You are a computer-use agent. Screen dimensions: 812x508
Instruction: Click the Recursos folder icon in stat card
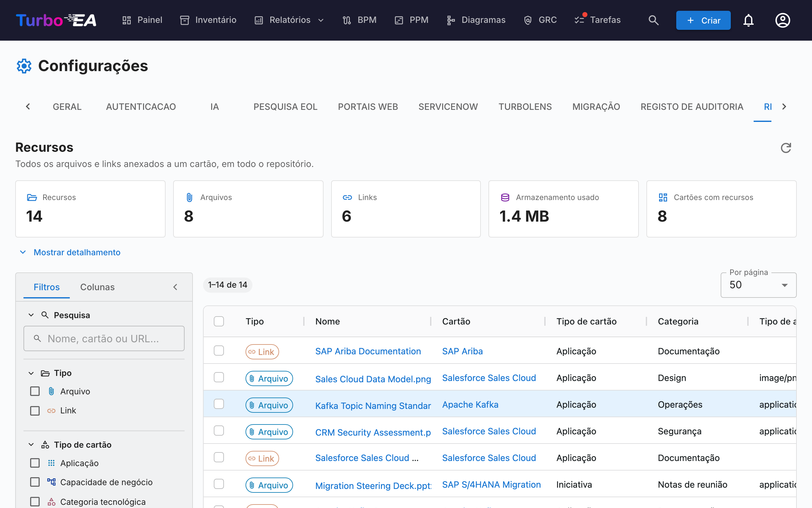(32, 197)
